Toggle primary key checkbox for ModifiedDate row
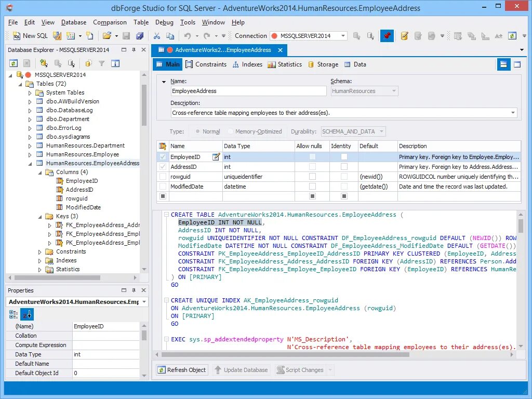Screen dimensions: 532x399 pyautogui.click(x=163, y=187)
